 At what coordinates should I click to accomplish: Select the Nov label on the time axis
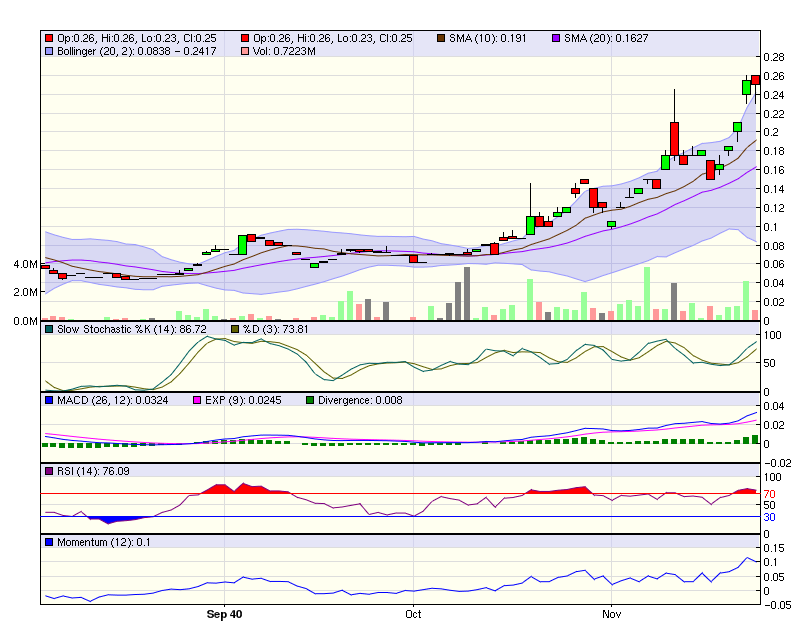(611, 615)
